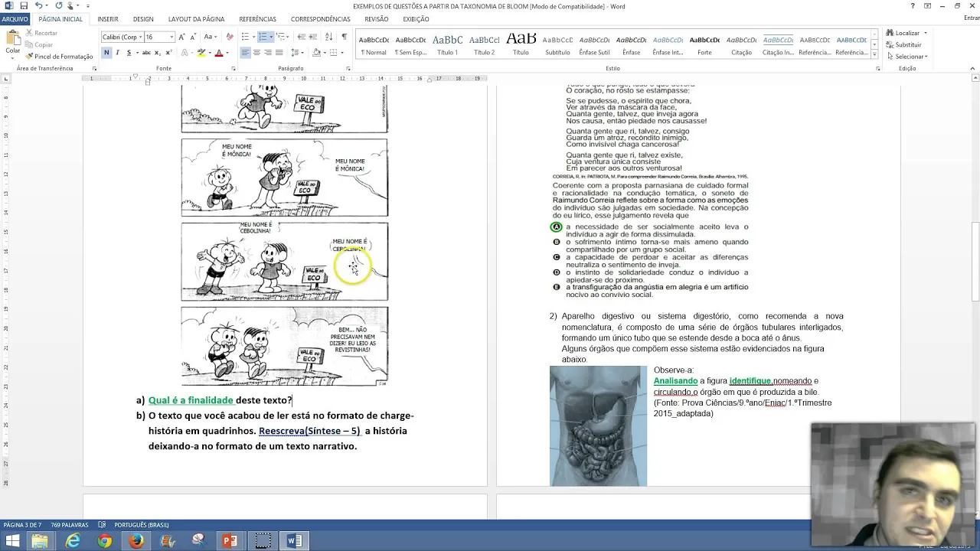This screenshot has height=551, width=980.
Task: Apply paragraph shading color
Action: tap(318, 53)
